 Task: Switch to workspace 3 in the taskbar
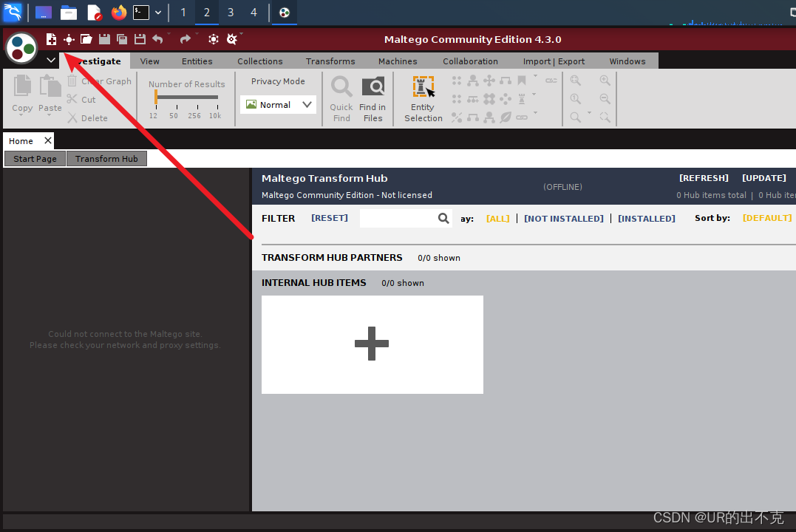coord(231,12)
